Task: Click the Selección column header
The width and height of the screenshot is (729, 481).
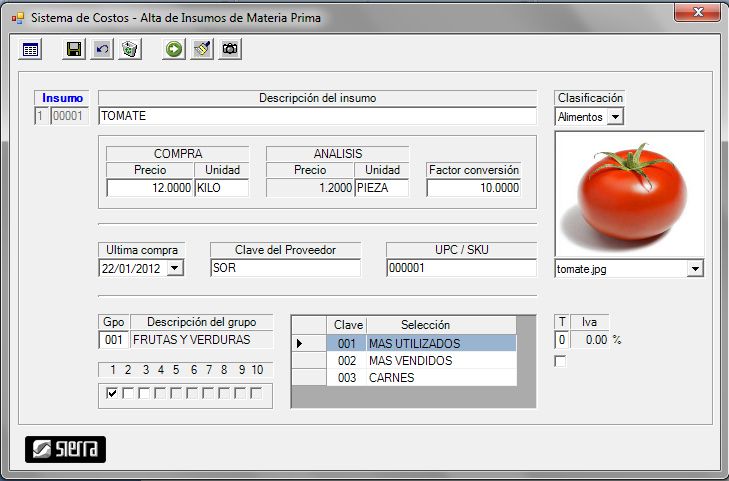Action: pyautogui.click(x=440, y=325)
